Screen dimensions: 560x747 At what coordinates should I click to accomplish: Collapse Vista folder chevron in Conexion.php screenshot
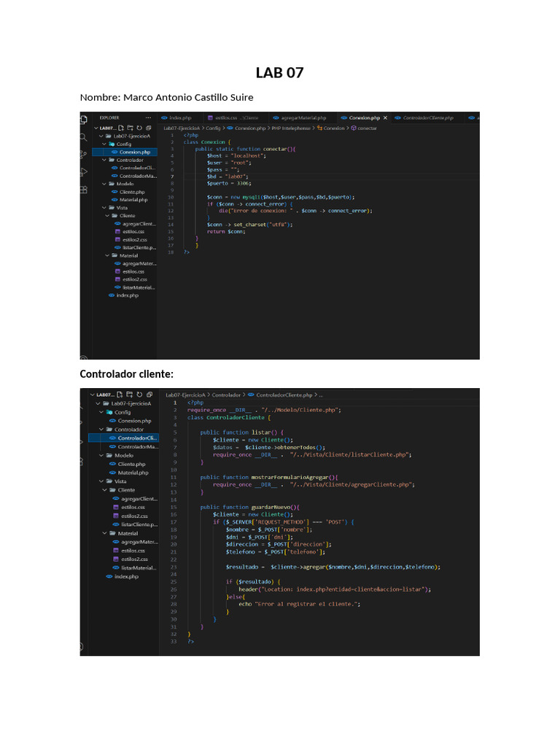[104, 208]
